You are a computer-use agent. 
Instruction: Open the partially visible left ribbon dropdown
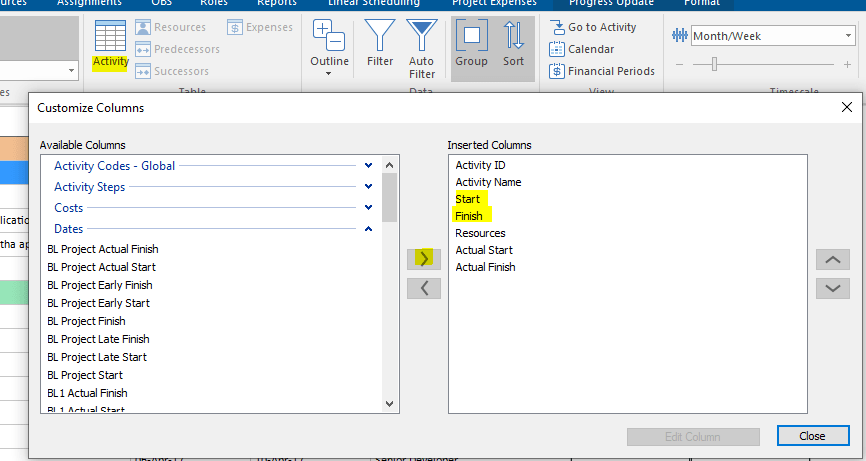click(x=71, y=71)
